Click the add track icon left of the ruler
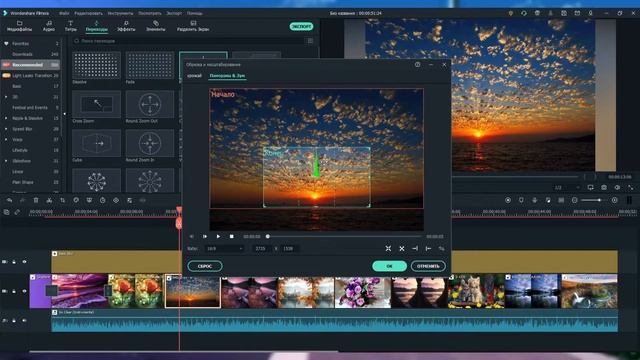The height and width of the screenshot is (360, 640). coord(7,212)
